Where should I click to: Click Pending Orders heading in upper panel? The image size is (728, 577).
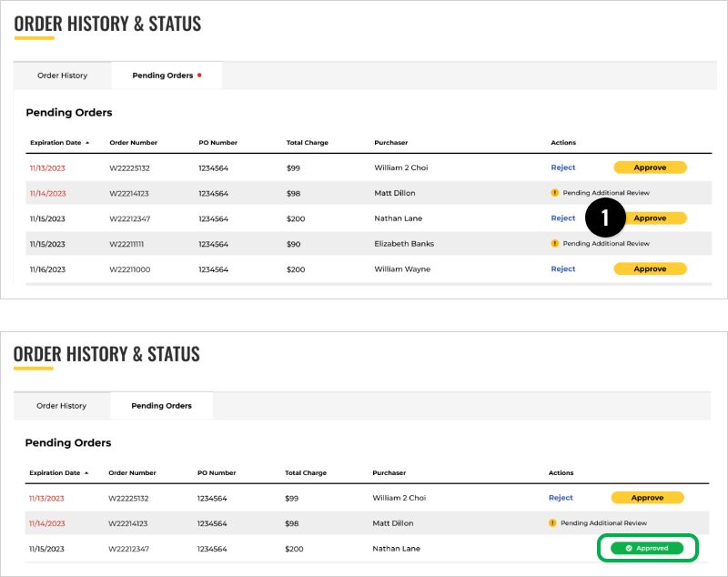click(69, 112)
